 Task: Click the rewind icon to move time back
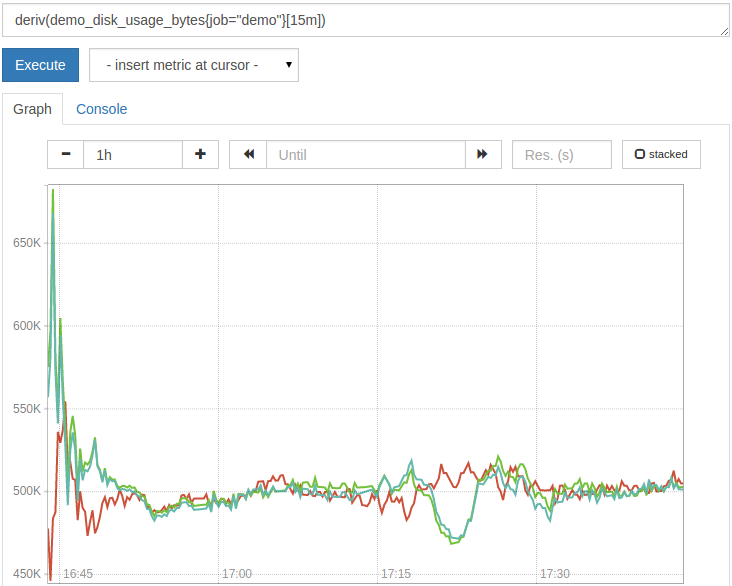(248, 155)
